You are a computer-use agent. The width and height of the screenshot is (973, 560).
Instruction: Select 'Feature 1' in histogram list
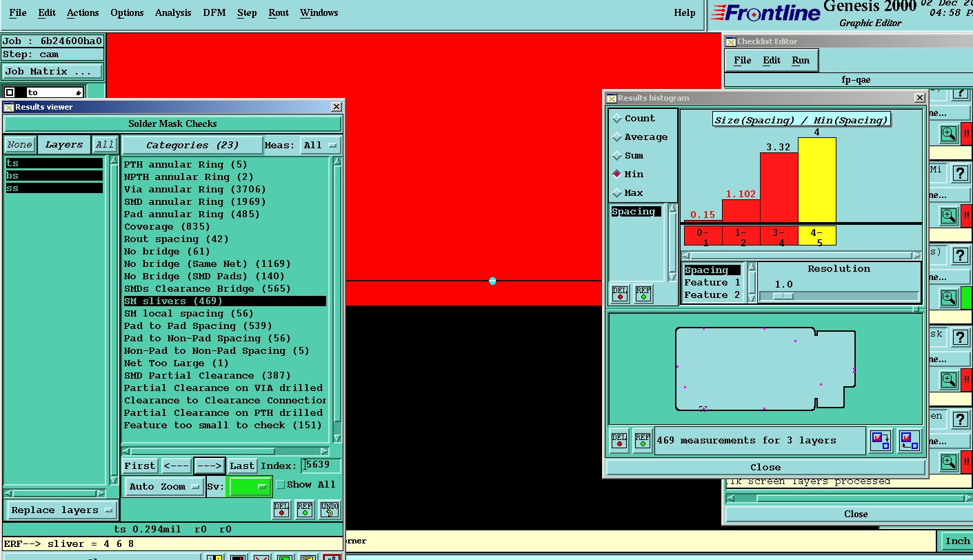pyautogui.click(x=712, y=283)
